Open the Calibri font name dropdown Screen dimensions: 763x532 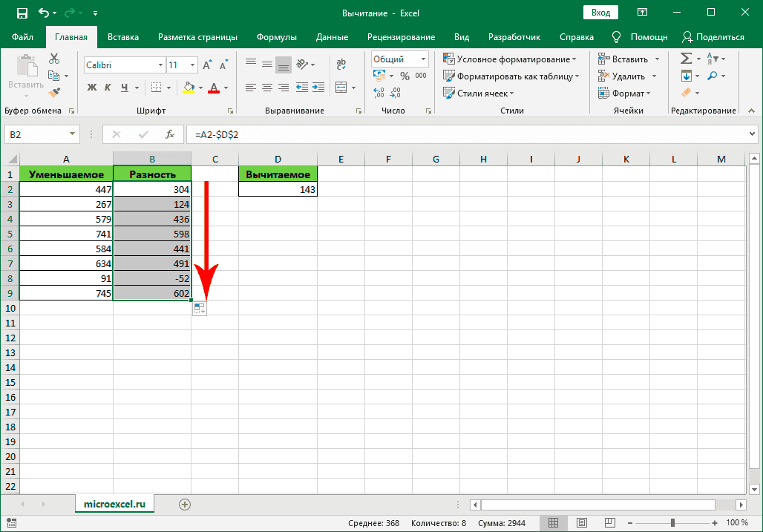click(x=160, y=65)
